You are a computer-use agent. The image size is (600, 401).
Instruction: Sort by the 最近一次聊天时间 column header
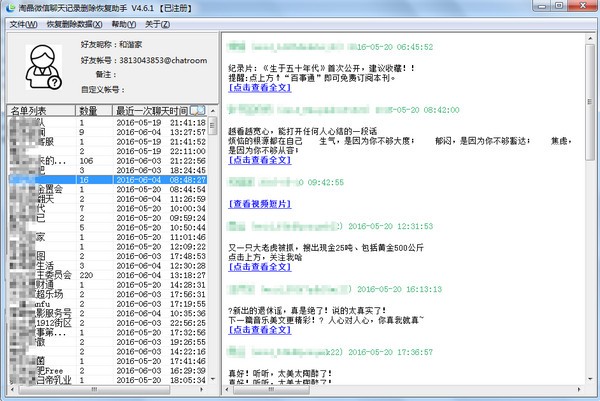tap(150, 110)
